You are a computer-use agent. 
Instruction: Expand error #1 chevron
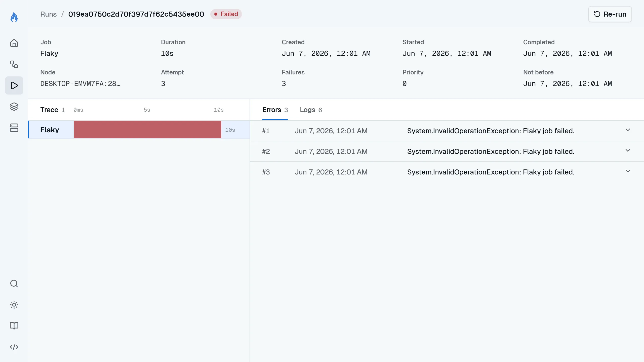(x=628, y=130)
